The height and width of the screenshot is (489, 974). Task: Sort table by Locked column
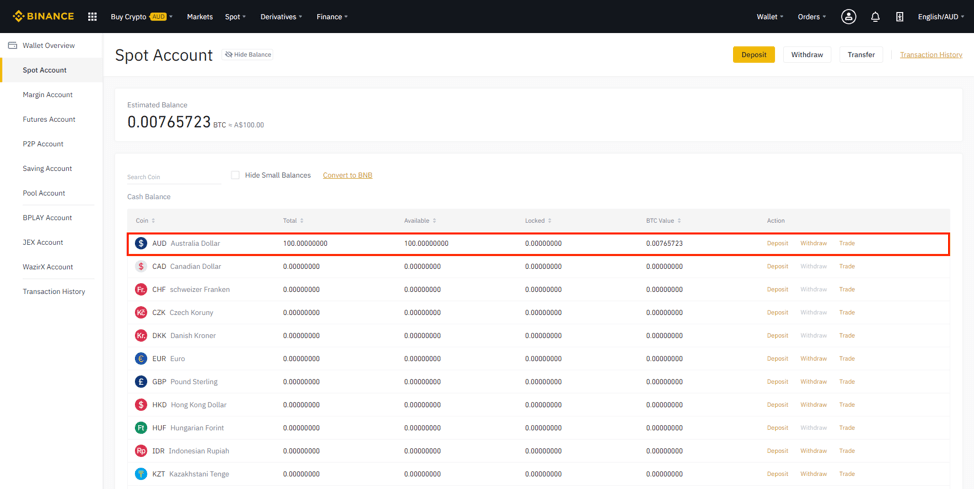click(x=538, y=221)
